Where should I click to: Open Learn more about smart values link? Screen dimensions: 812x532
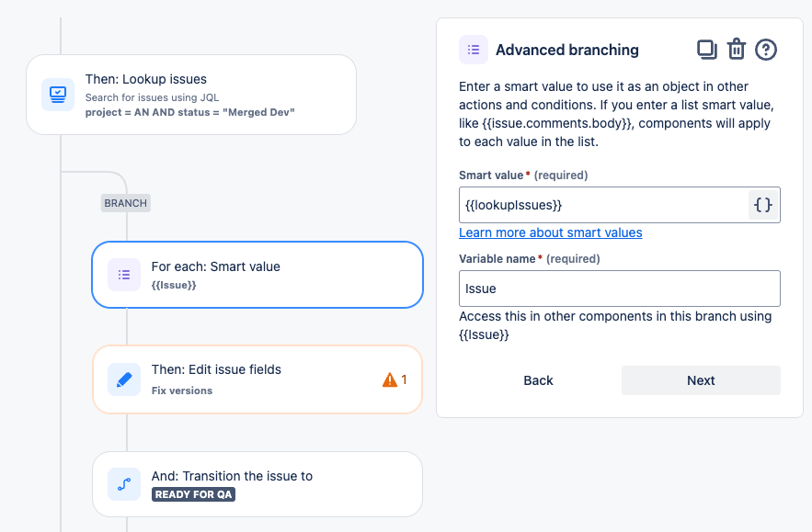click(x=550, y=232)
